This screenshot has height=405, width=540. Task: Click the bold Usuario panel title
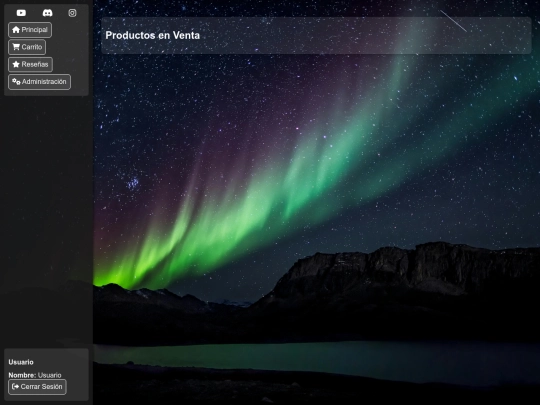[21, 362]
